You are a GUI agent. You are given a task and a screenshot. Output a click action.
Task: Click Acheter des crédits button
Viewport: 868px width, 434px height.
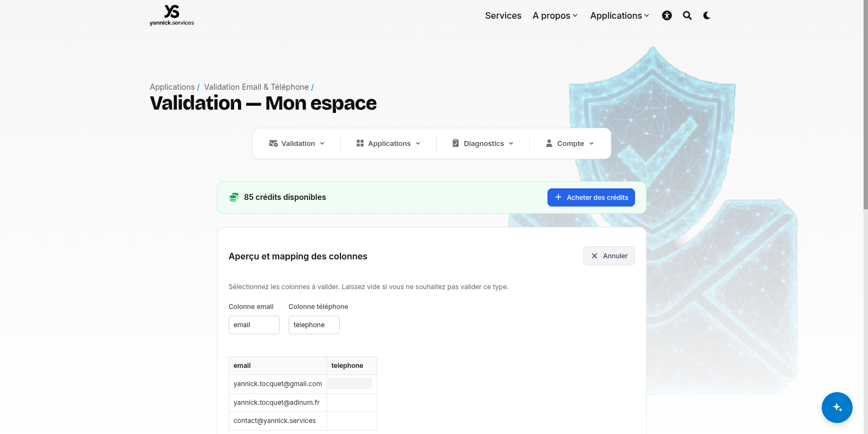[x=591, y=197]
